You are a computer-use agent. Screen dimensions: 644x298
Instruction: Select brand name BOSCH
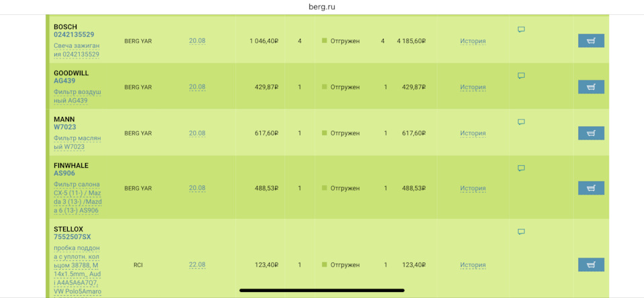click(65, 27)
